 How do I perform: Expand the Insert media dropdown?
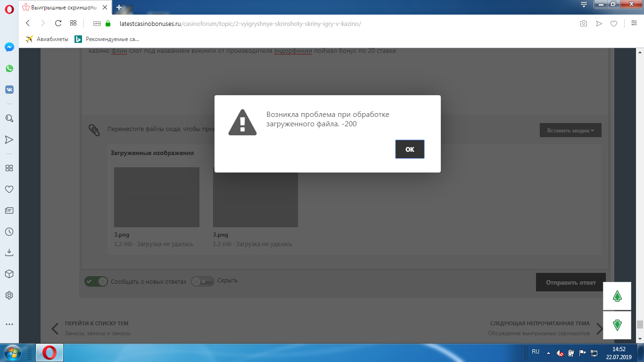click(x=570, y=131)
